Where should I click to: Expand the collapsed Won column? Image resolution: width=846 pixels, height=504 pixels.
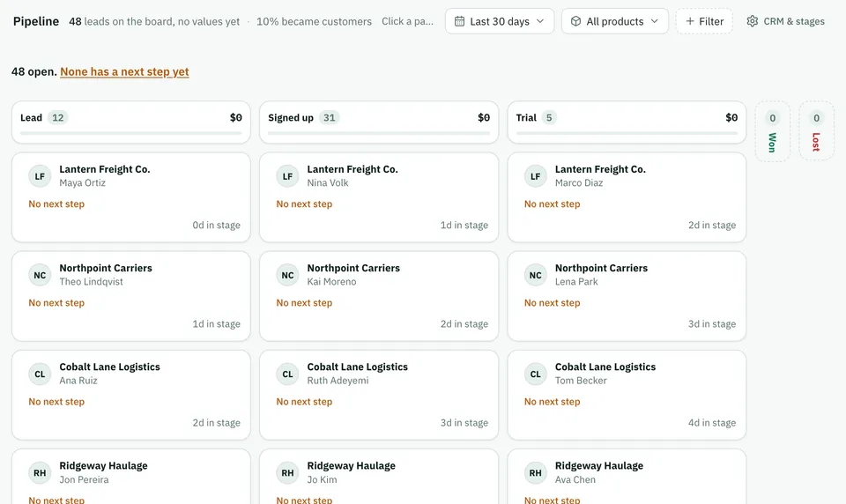click(x=773, y=131)
